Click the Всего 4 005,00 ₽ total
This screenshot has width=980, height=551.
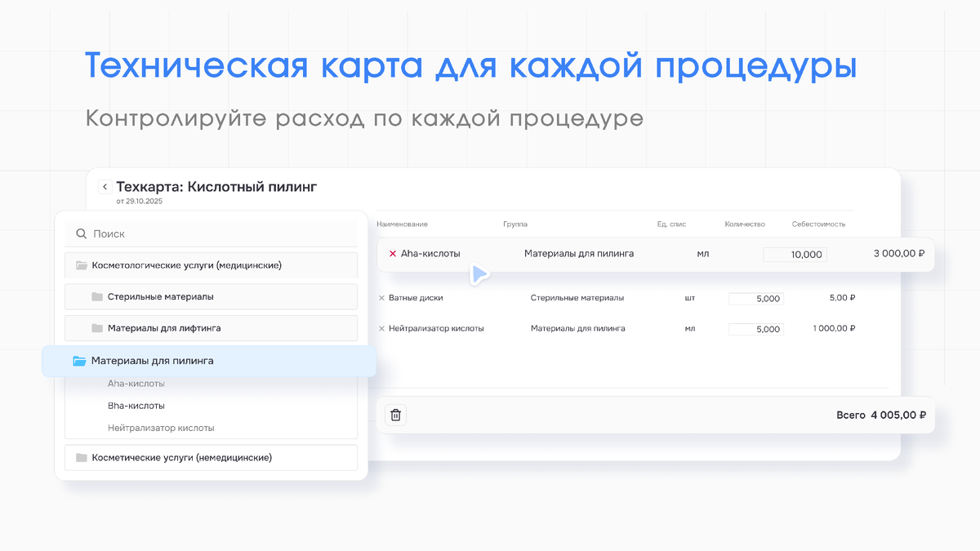[x=881, y=415]
